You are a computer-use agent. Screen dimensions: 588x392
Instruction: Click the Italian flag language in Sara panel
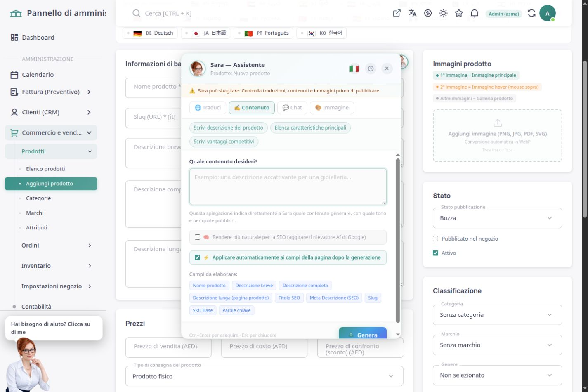[x=354, y=68]
